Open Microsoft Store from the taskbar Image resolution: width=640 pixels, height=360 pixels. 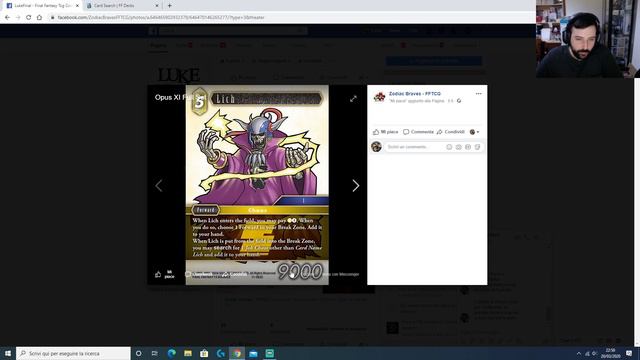204,353
